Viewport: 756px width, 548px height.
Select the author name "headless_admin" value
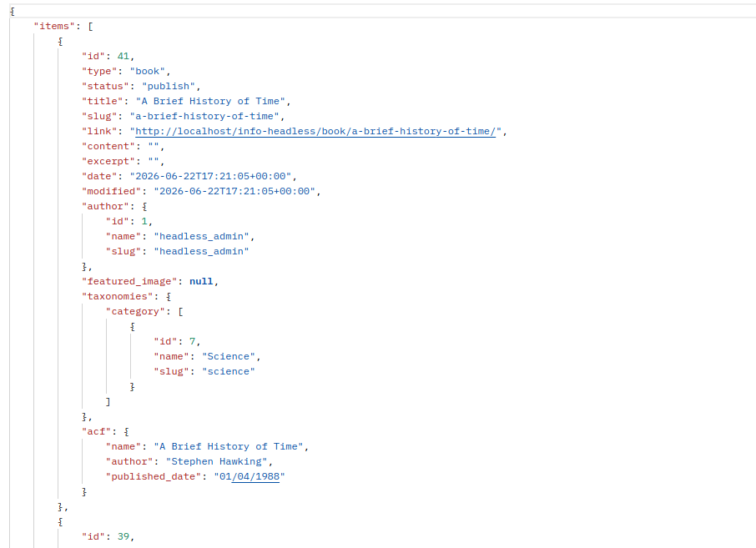[x=202, y=236]
